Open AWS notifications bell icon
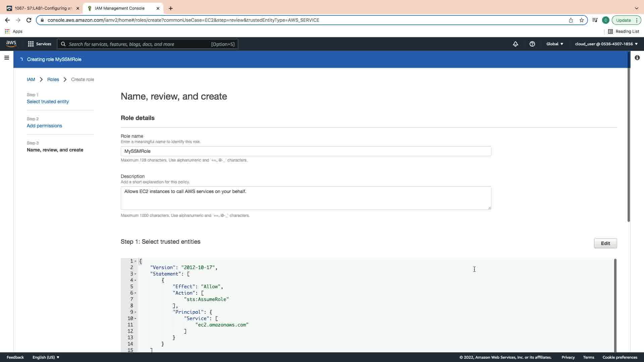 pyautogui.click(x=516, y=44)
